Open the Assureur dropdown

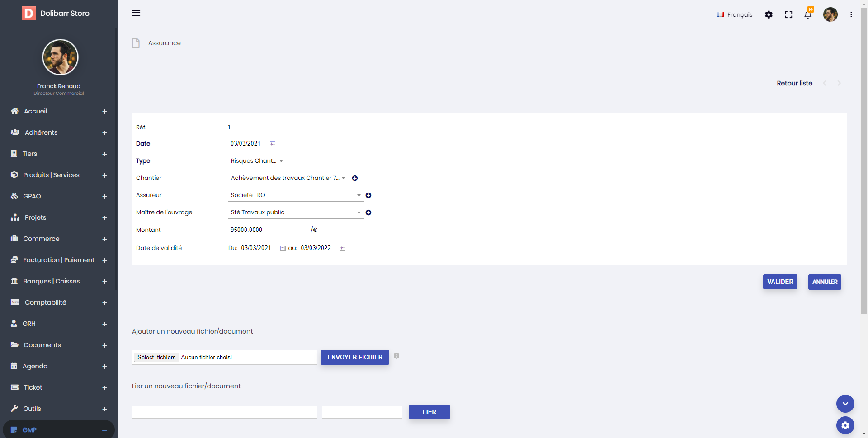click(296, 195)
